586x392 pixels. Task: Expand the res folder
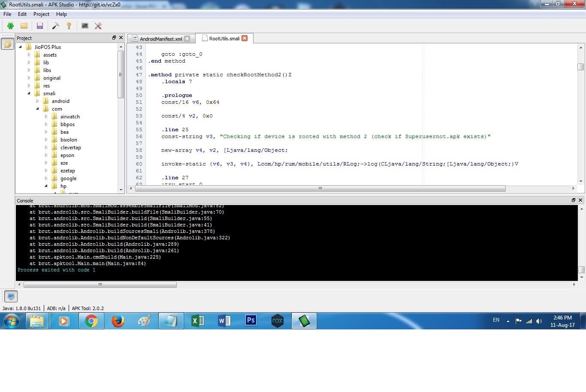tap(29, 86)
